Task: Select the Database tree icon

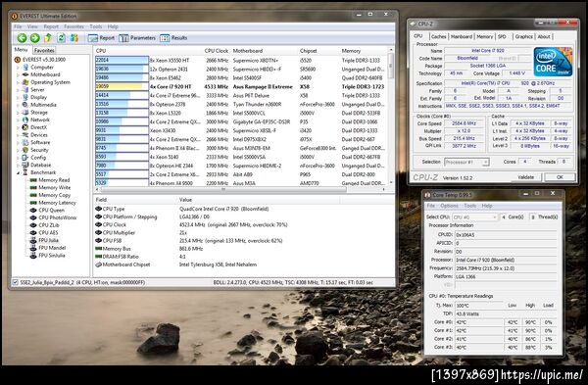Action: coord(25,165)
